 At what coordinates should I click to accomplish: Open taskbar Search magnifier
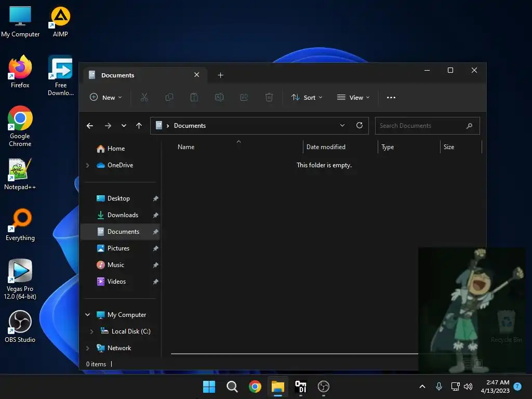point(232,387)
